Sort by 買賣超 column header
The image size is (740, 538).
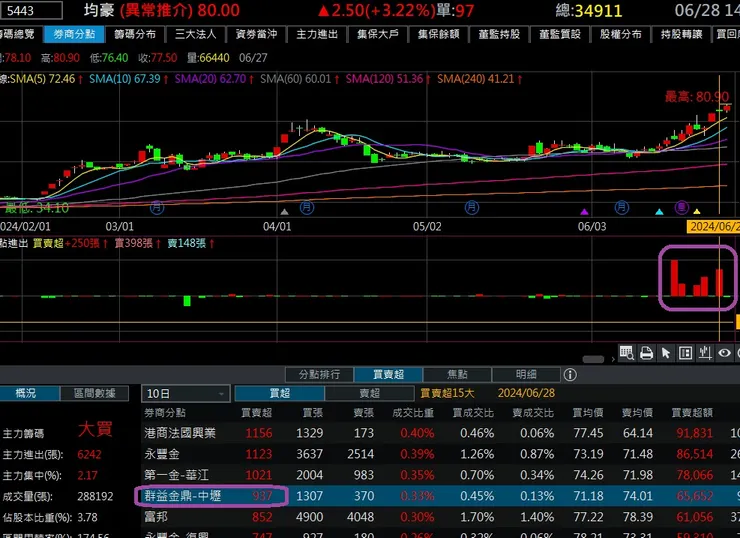pyautogui.click(x=257, y=413)
